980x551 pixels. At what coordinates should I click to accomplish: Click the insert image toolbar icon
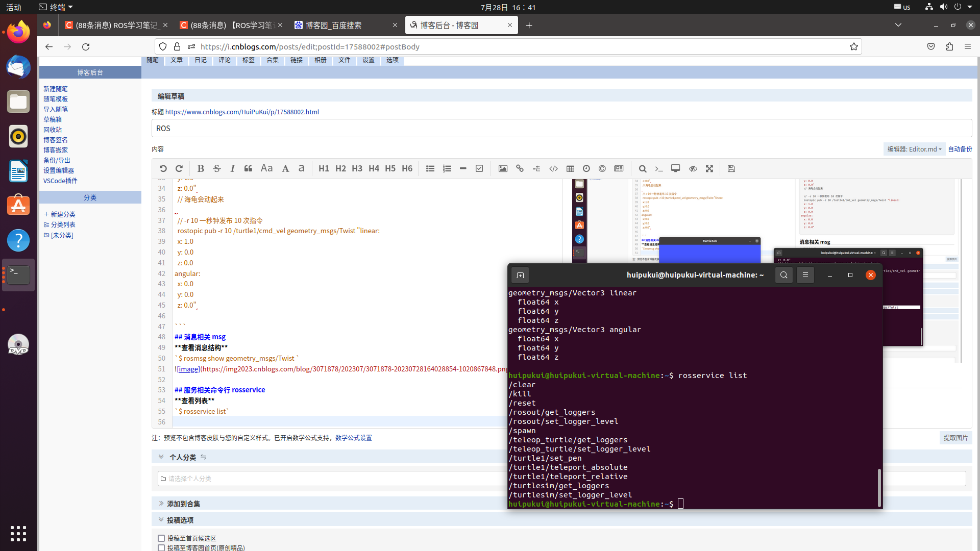coord(503,168)
